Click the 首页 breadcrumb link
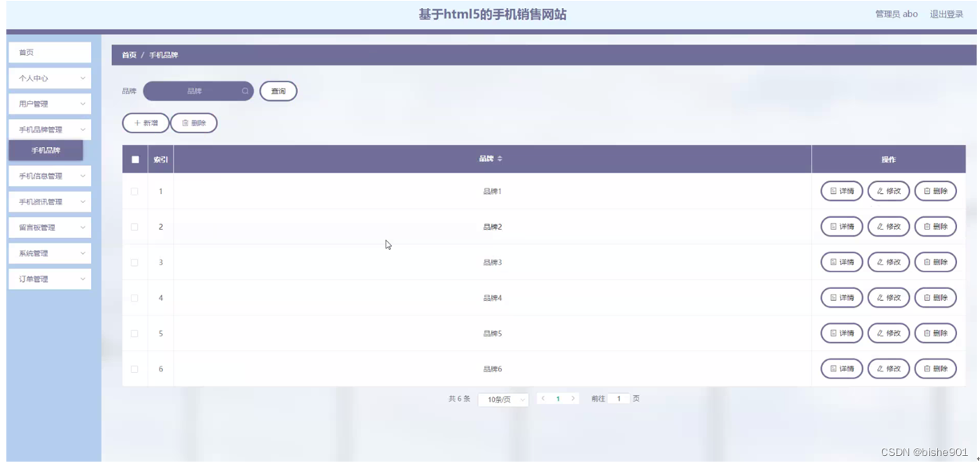The width and height of the screenshot is (980, 464). pyautogui.click(x=128, y=55)
